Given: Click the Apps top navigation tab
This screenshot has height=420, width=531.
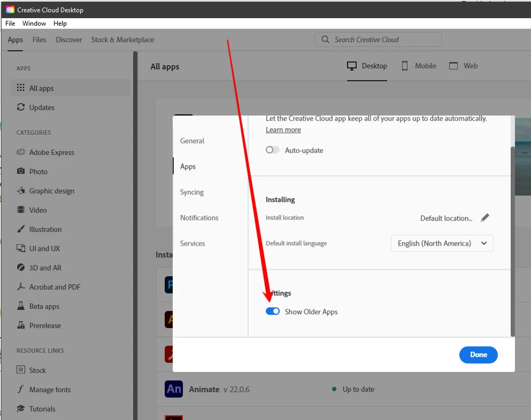Looking at the screenshot, I should (x=15, y=40).
